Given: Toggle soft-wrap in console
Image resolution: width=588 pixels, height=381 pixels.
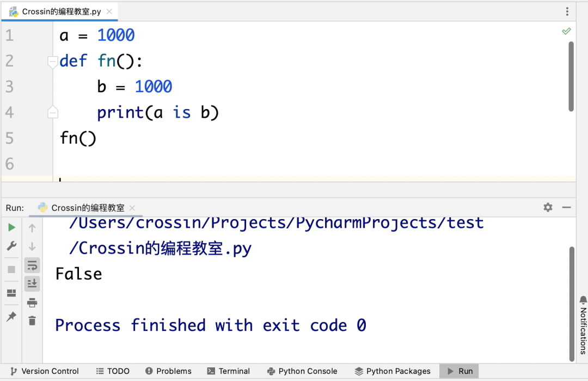Looking at the screenshot, I should (x=32, y=265).
